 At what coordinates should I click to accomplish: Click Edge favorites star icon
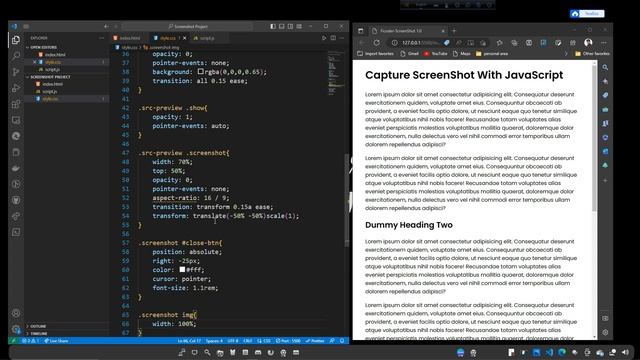click(x=500, y=42)
